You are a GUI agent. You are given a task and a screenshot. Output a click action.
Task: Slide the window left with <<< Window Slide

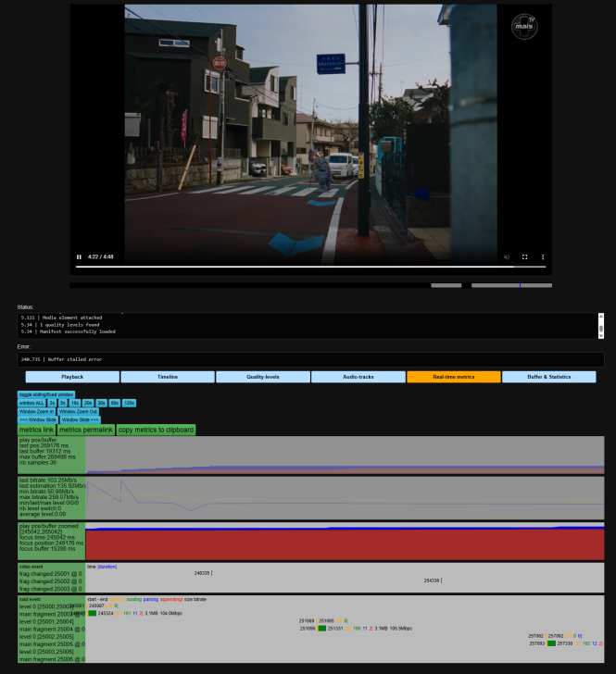coord(38,420)
